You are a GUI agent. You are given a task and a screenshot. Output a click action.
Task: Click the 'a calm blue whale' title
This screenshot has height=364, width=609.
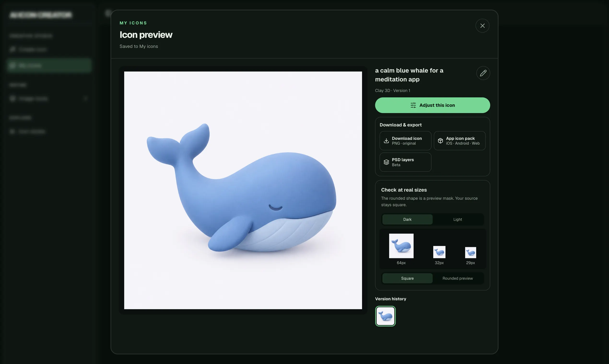click(x=409, y=75)
